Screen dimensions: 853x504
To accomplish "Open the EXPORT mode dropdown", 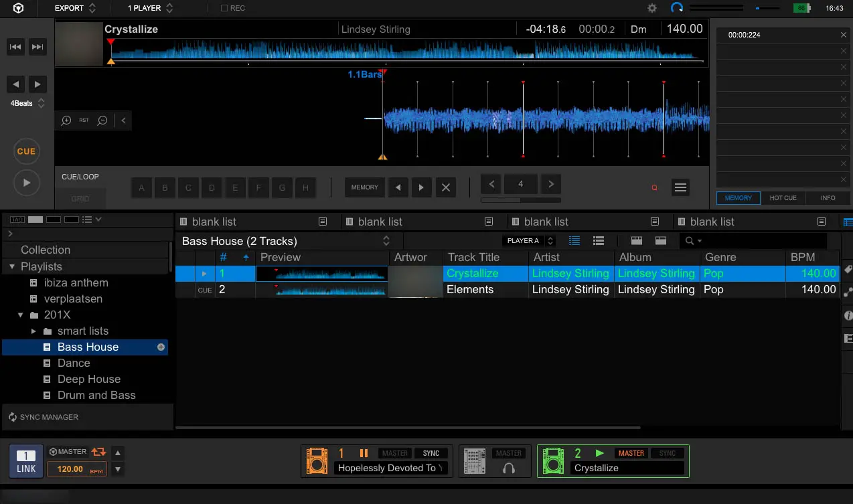I will (75, 8).
